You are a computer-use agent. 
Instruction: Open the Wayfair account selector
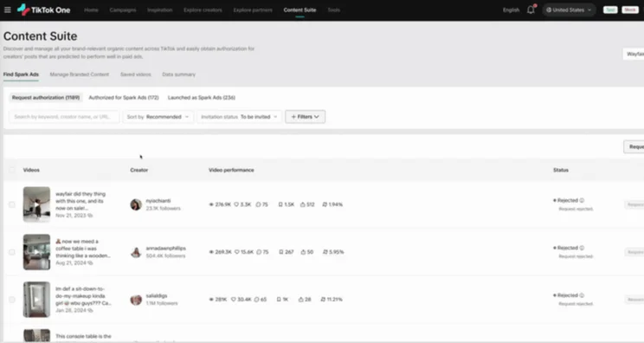pos(634,54)
